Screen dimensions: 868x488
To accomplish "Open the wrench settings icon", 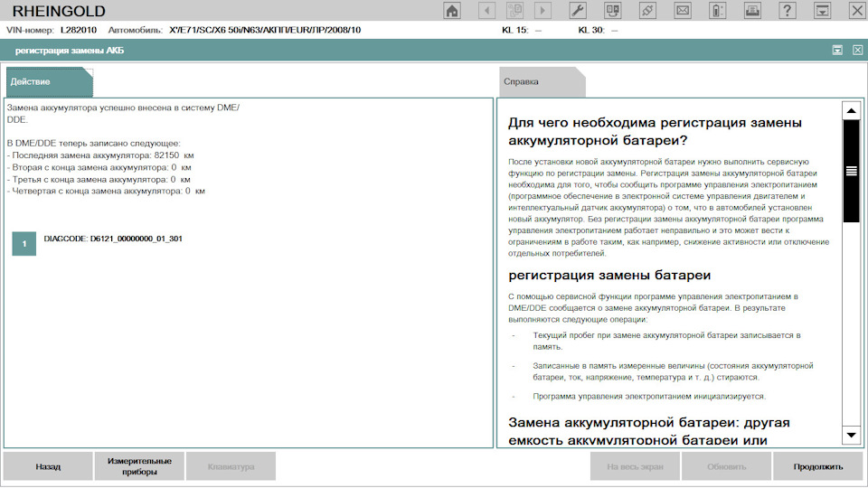I will click(578, 11).
